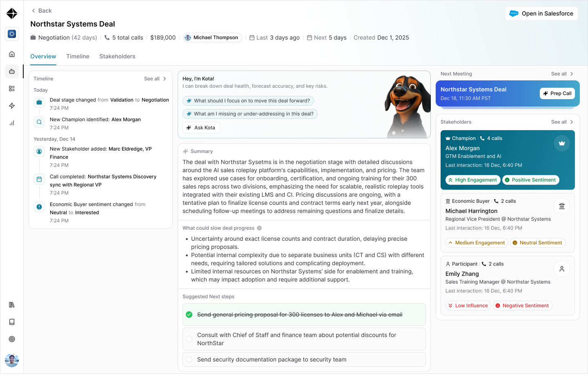Click 'Next 5 days' date info

(x=327, y=38)
